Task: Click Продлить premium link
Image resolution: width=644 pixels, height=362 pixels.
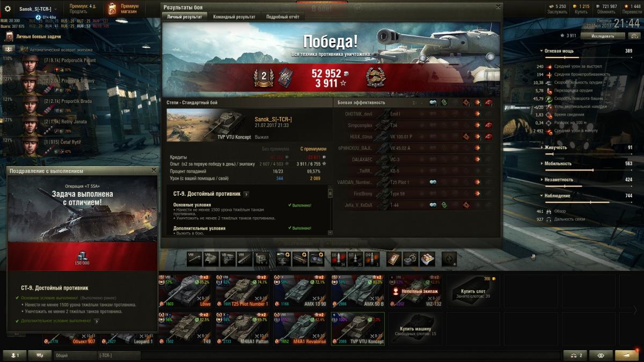Action: point(78,12)
